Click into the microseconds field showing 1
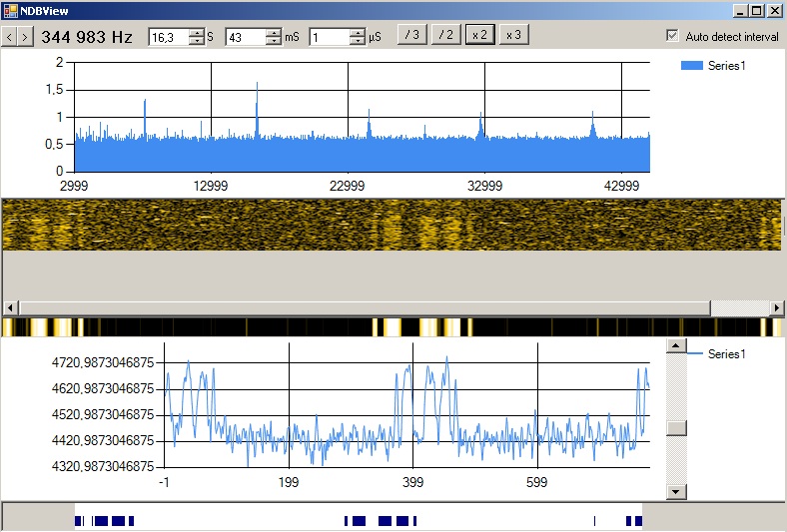This screenshot has height=532, width=787. coord(329,37)
